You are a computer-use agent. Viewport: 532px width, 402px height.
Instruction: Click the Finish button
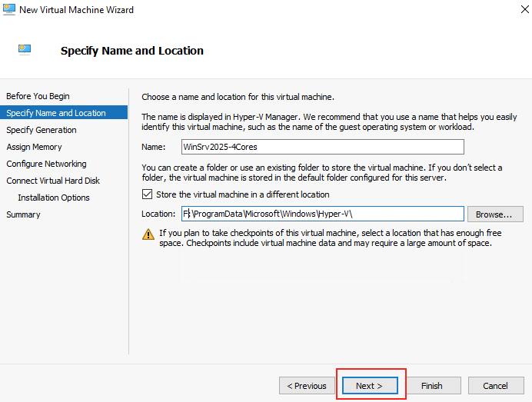tap(431, 386)
